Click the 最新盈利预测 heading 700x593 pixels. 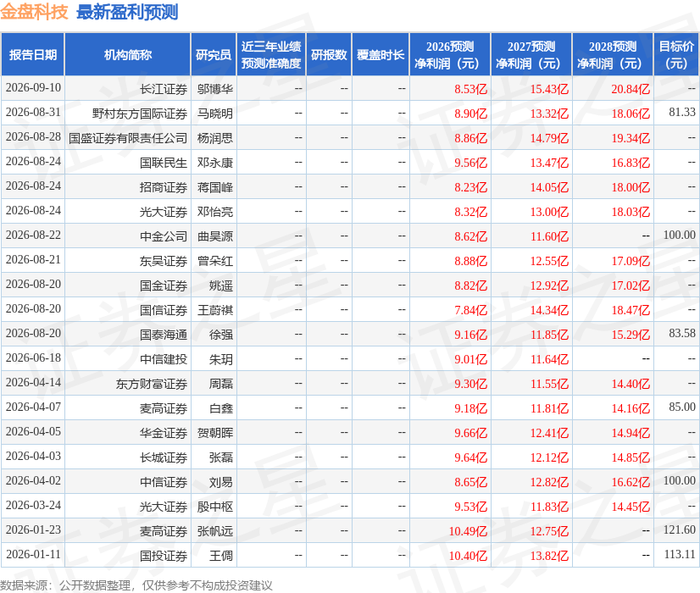[127, 12]
